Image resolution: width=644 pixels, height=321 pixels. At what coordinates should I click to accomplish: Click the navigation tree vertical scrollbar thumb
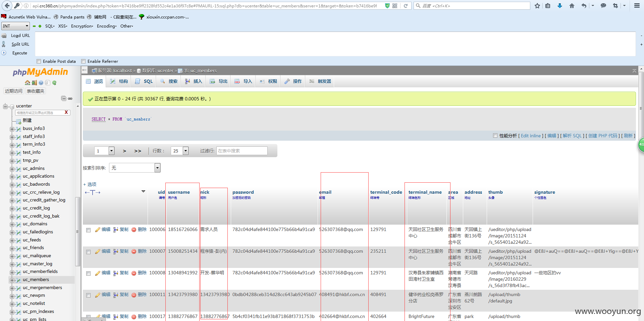click(x=78, y=232)
